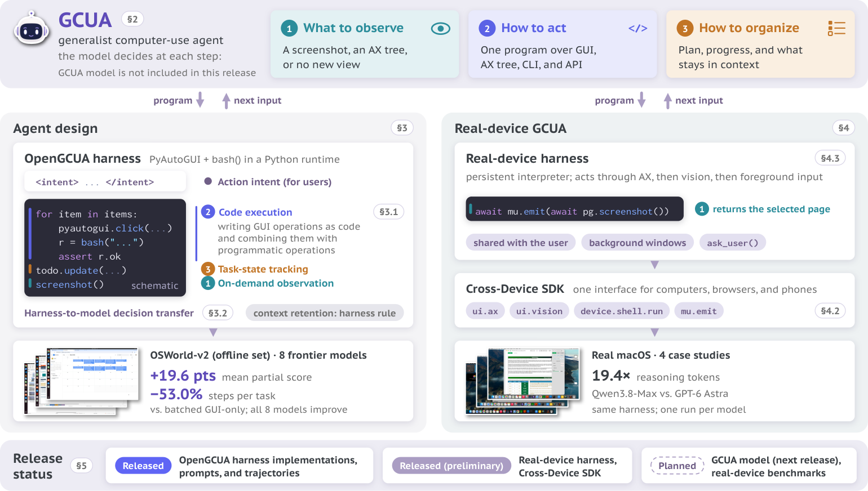Click the 'Task-state tracking' label
Viewport: 868px width, 491px height.
coord(263,269)
